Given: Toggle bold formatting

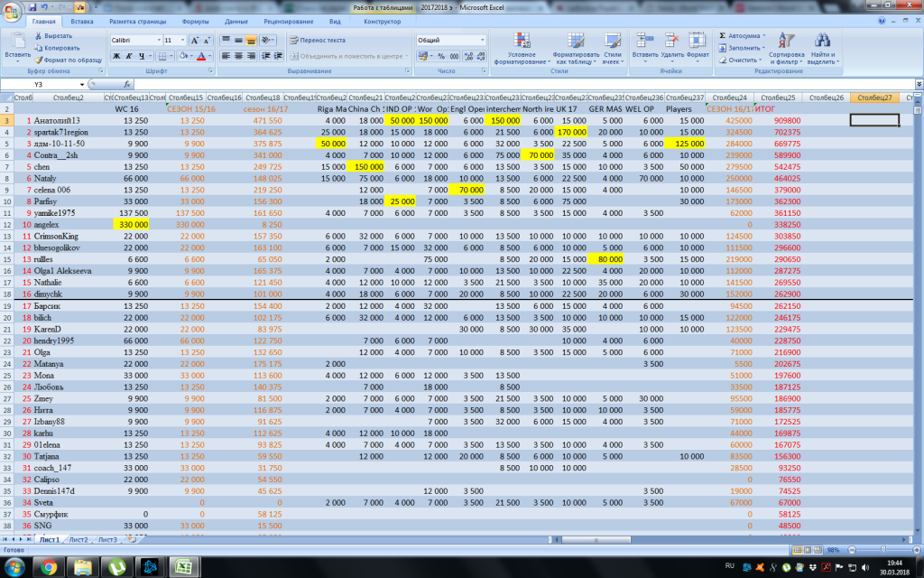Looking at the screenshot, I should (116, 56).
